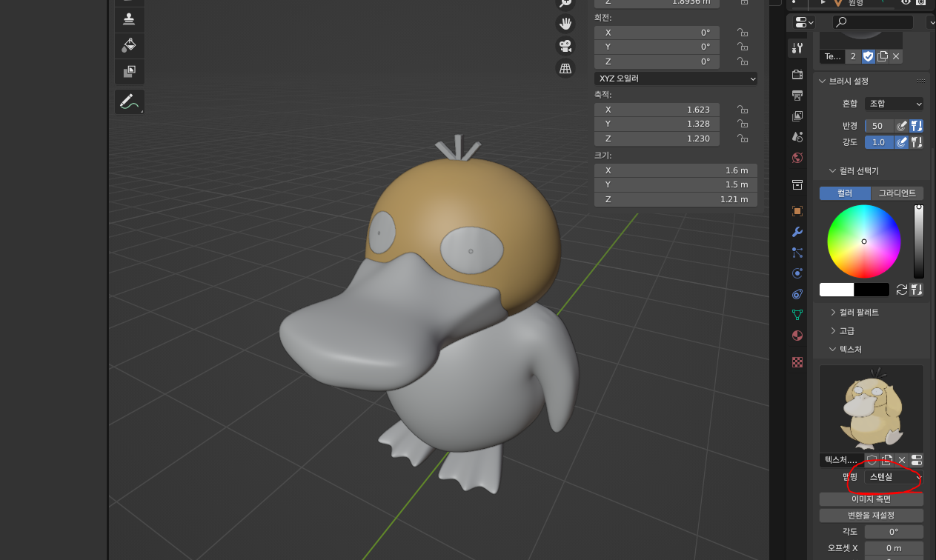Click the color value brightness slider
The image size is (936, 560).
[x=919, y=241]
